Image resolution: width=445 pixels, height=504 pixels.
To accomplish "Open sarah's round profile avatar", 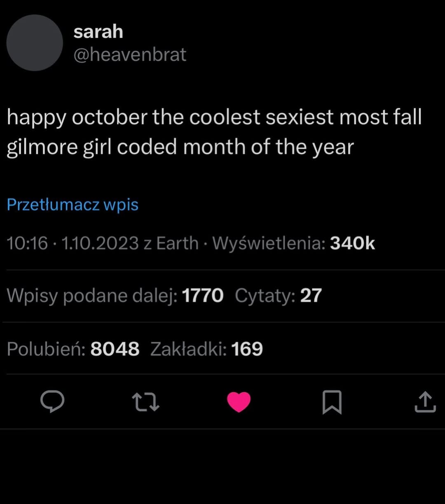I will (x=35, y=43).
